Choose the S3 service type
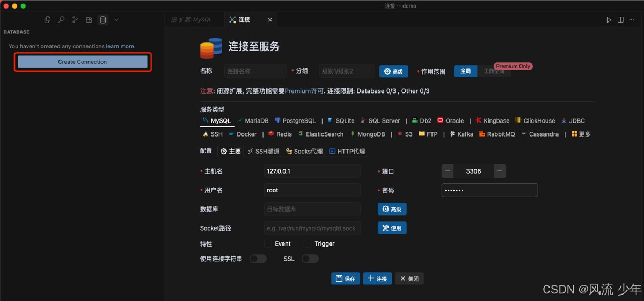This screenshot has width=644, height=301. (405, 134)
